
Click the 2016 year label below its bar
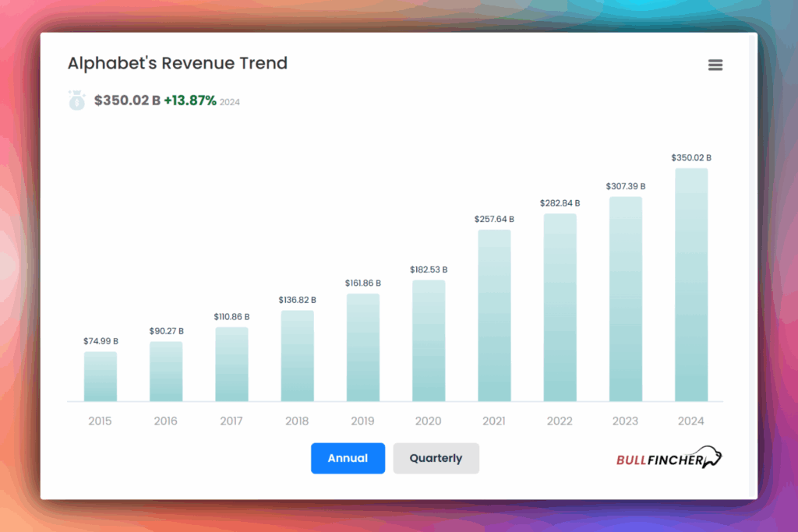(x=165, y=421)
